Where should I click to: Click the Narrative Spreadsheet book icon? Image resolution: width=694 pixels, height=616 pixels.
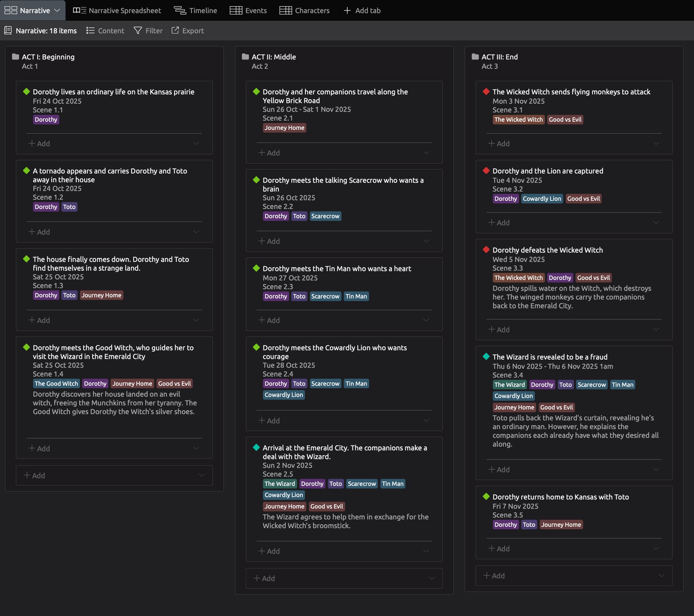(79, 10)
